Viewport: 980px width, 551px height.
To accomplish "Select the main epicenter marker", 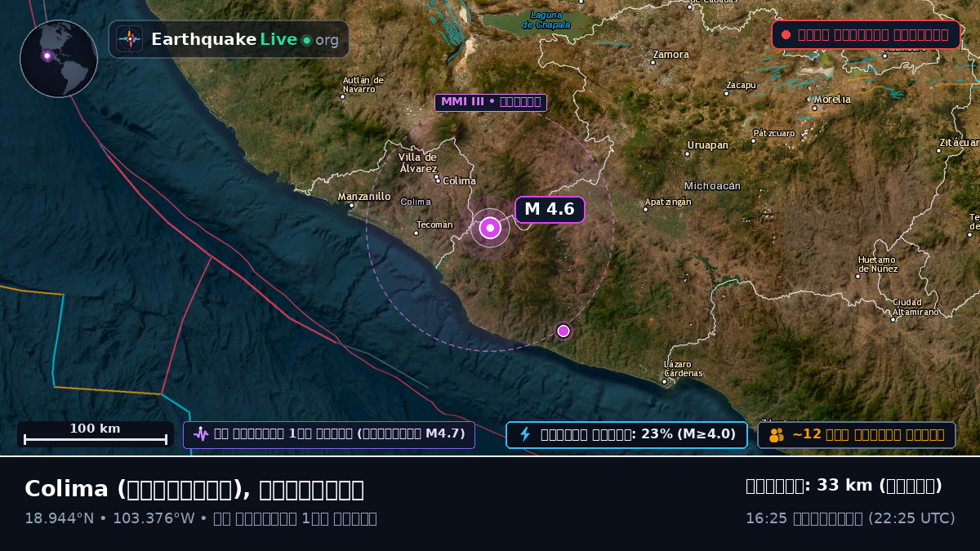I will click(x=490, y=228).
